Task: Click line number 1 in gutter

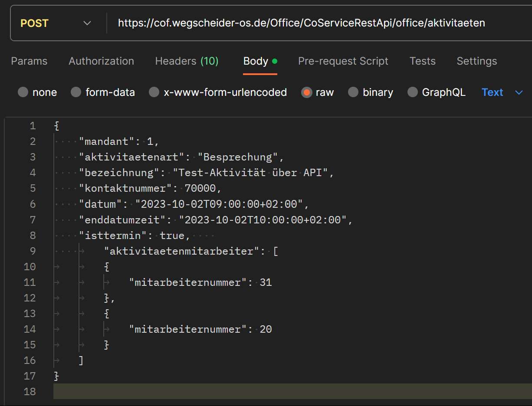Action: pyautogui.click(x=33, y=126)
